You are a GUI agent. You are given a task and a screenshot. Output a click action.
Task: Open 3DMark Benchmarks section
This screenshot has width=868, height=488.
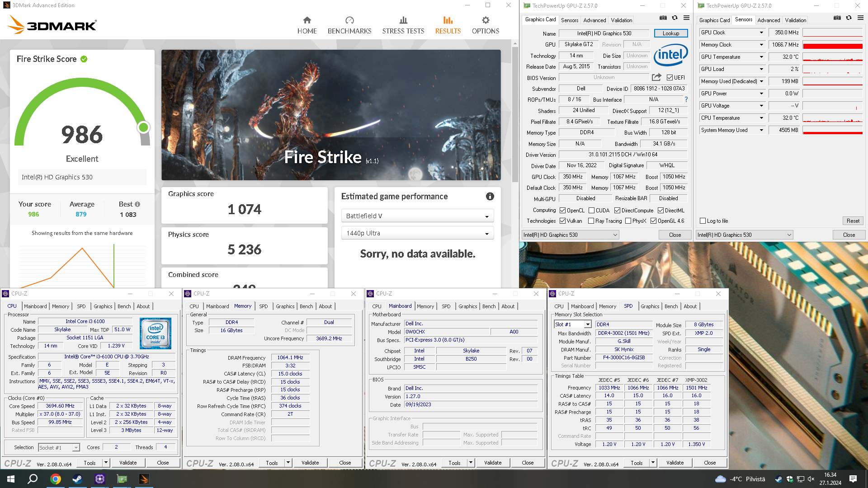[x=349, y=25]
